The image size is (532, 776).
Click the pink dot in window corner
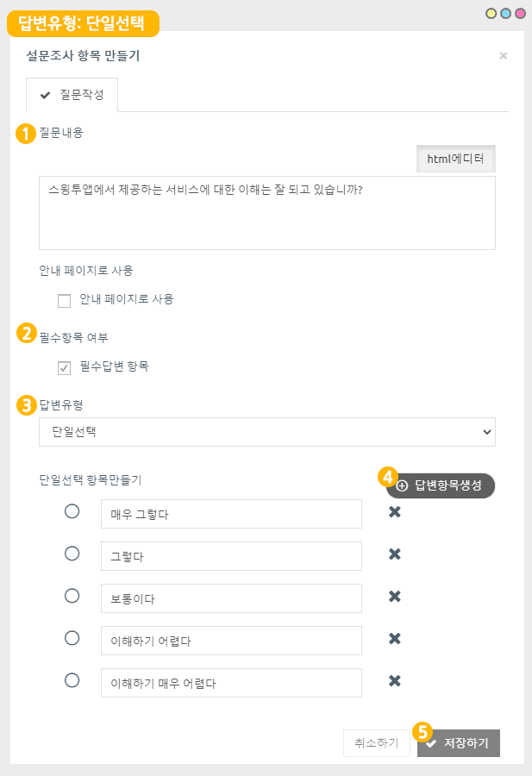point(520,14)
